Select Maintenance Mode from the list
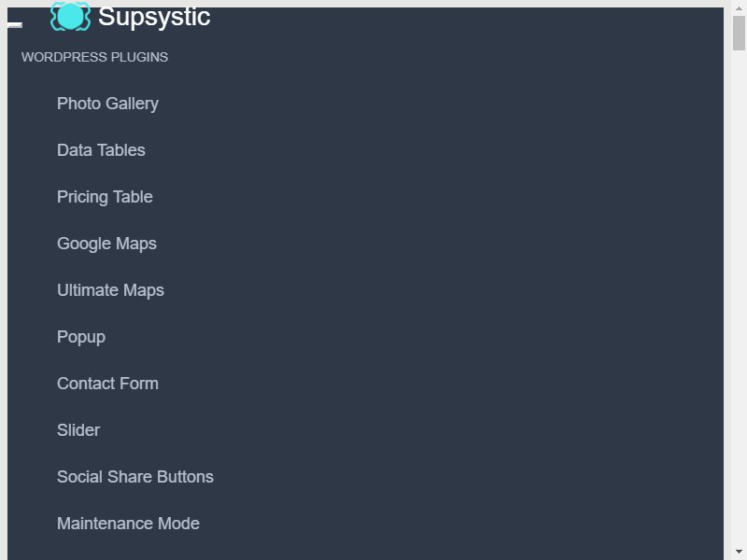The image size is (747, 560). pos(128,524)
